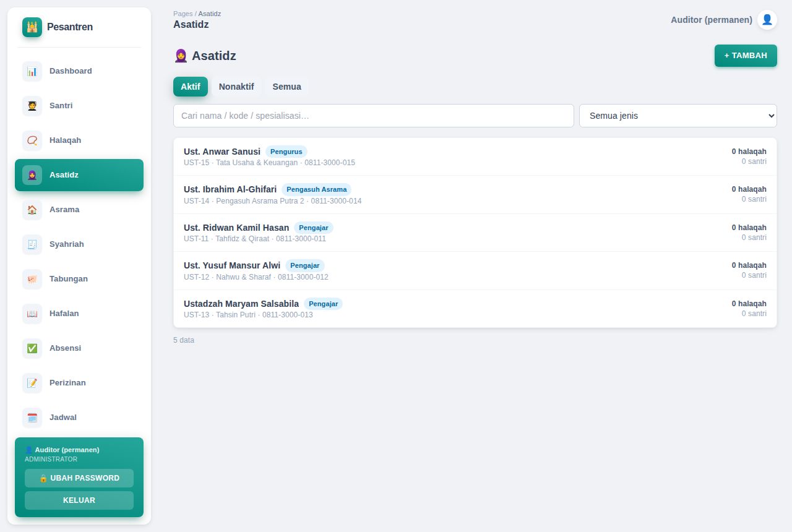This screenshot has height=532, width=792.
Task: Click the sidebar ADMINISTRATOR role label
Action: [x=51, y=460]
